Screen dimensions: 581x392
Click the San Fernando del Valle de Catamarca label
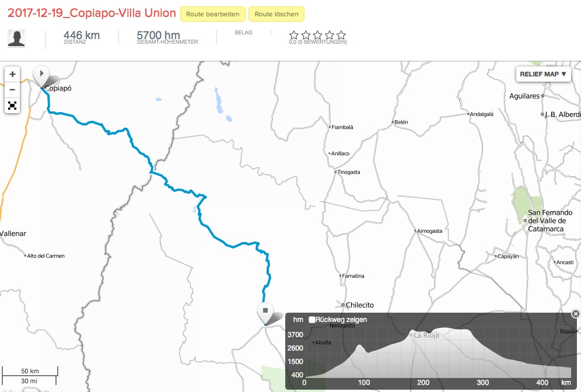550,220
